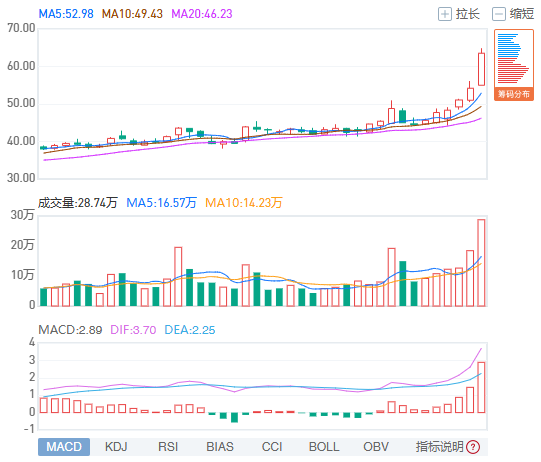Image resolution: width=541 pixels, height=462 pixels.
Task: Click the 拉长 lengthen button text
Action: pos(468,14)
